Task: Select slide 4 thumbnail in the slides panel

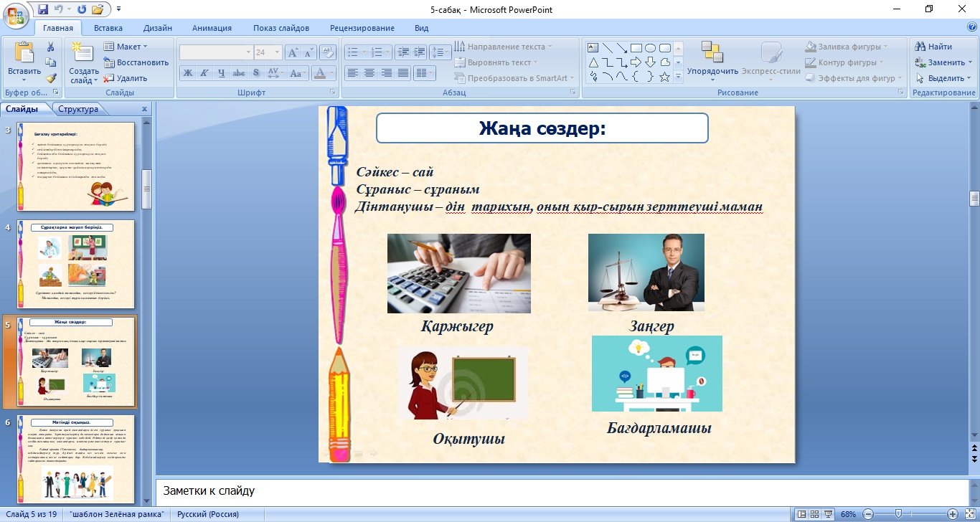Action: (x=76, y=264)
